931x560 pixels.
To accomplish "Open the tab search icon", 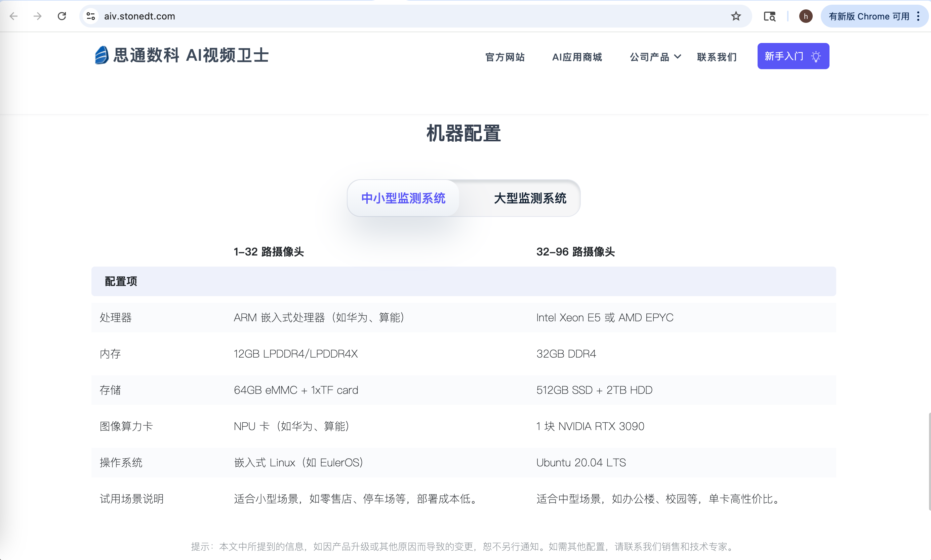I will [769, 16].
